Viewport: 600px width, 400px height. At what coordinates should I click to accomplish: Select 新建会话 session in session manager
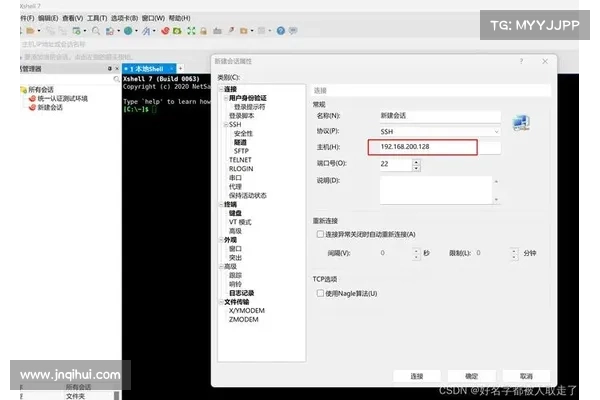pos(50,107)
